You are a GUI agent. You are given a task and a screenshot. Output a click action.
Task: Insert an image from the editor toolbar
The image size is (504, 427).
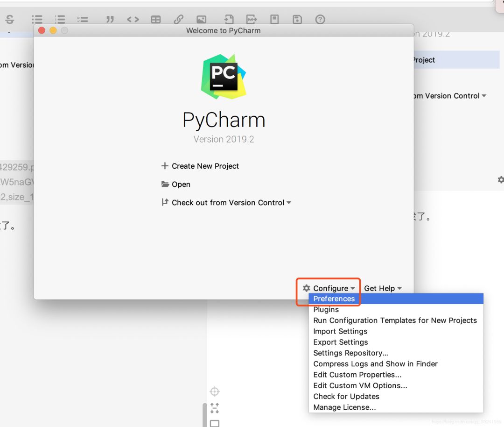tap(201, 19)
